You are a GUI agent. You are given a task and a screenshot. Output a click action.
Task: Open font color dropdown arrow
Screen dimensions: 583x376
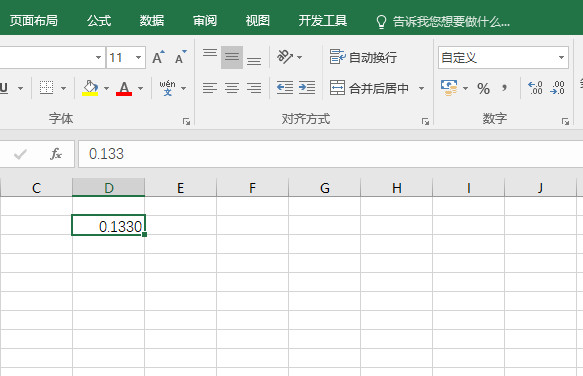click(141, 88)
